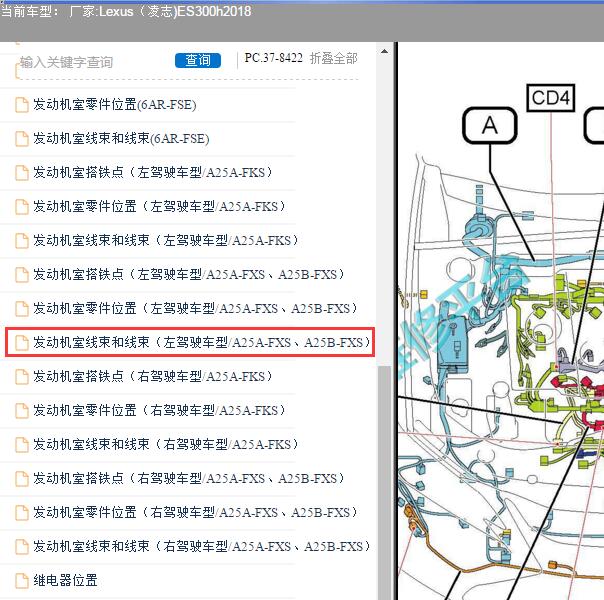The image size is (604, 600).
Task: Click document icon beside 发动机室零件位置（左驾驶车型/A25A-FKS）
Action: pyautogui.click(x=22, y=207)
